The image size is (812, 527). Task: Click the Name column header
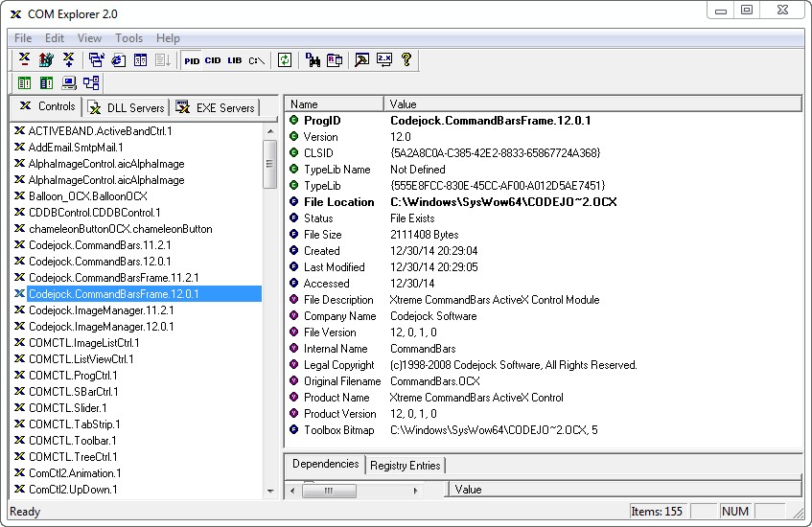[x=334, y=104]
